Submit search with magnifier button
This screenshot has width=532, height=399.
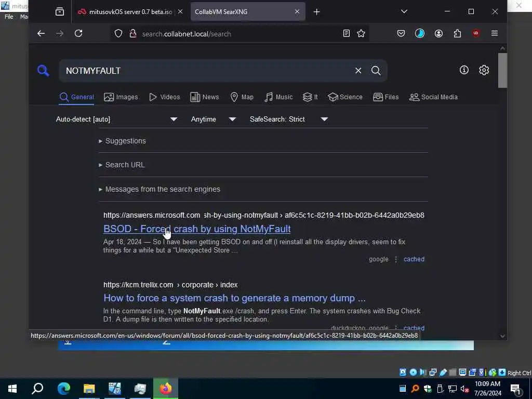[x=376, y=71]
